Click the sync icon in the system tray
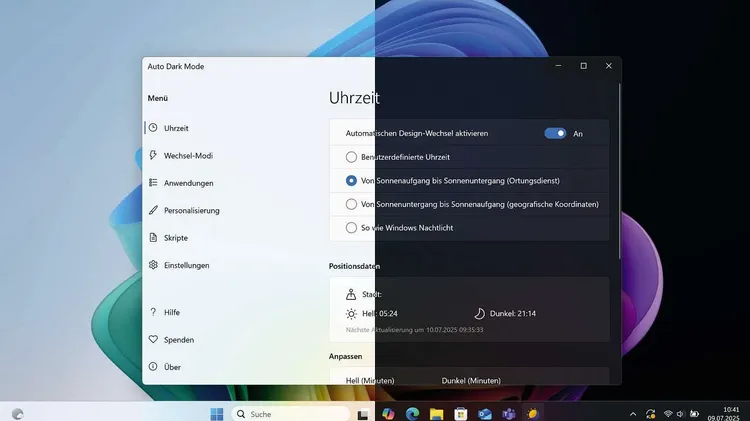Image resolution: width=750 pixels, height=421 pixels. click(x=651, y=414)
